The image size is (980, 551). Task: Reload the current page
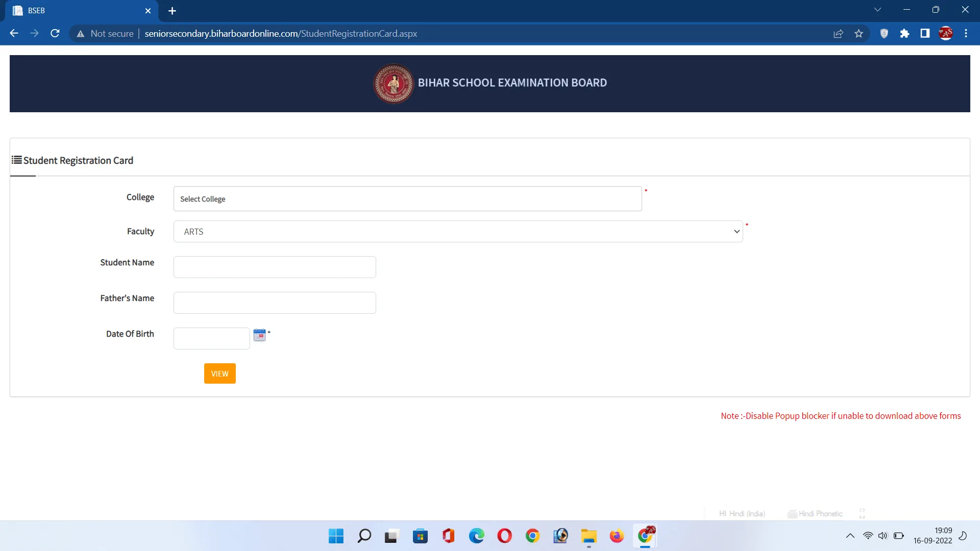(x=55, y=34)
